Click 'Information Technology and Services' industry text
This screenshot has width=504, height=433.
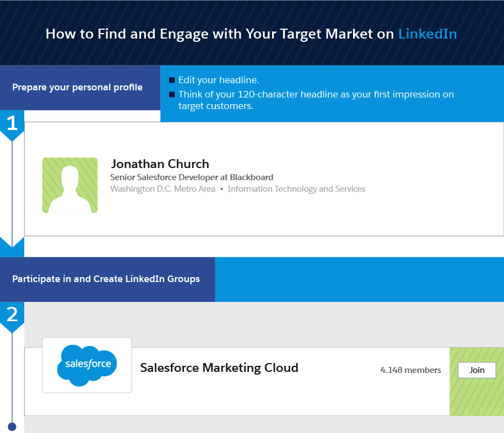pos(296,189)
